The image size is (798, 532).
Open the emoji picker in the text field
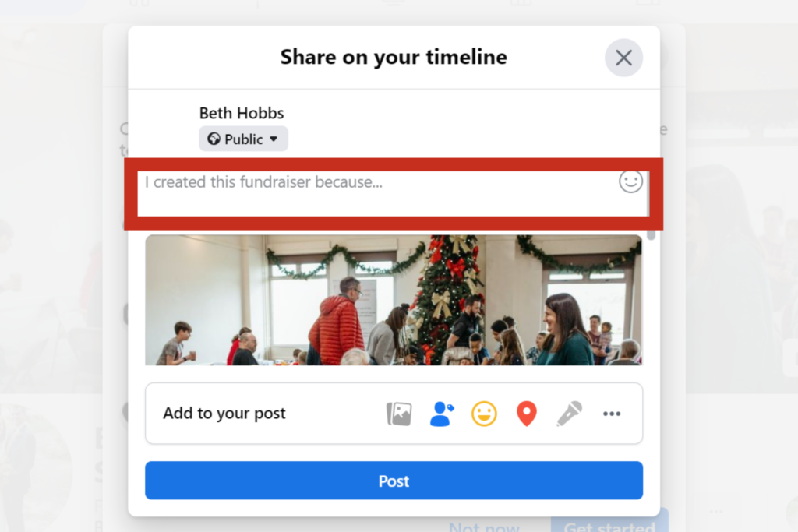tap(630, 181)
